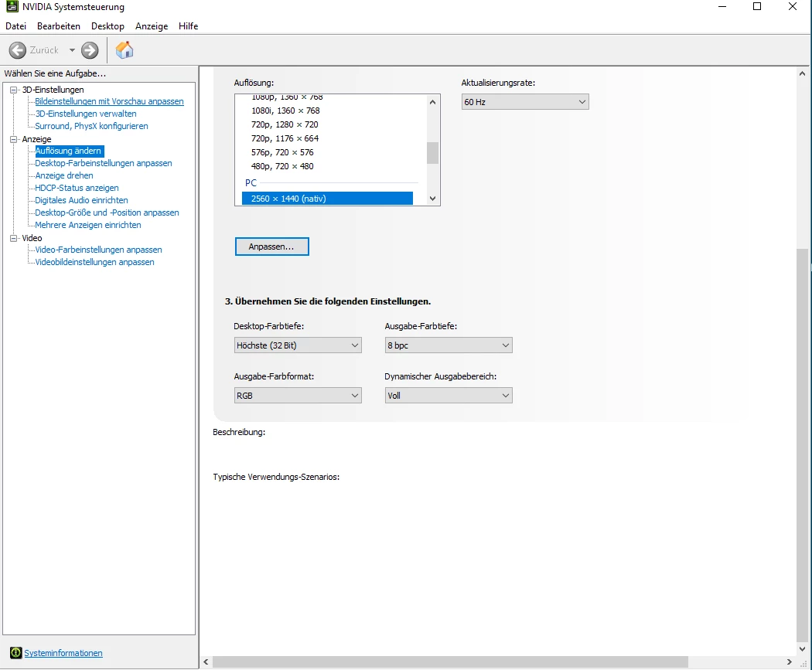Click main panel vertical scroll down arrow
812x670 pixels.
click(802, 649)
